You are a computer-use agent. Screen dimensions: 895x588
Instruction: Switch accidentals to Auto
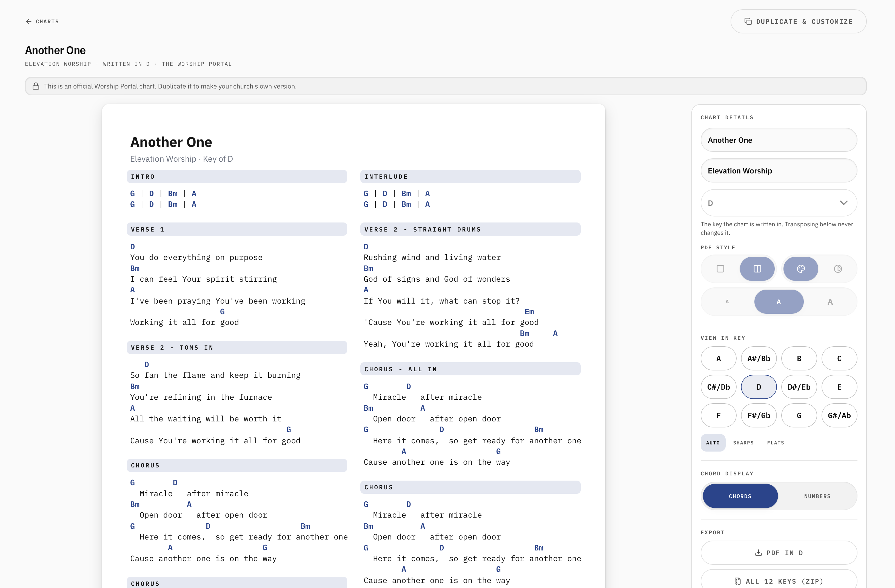coord(712,443)
